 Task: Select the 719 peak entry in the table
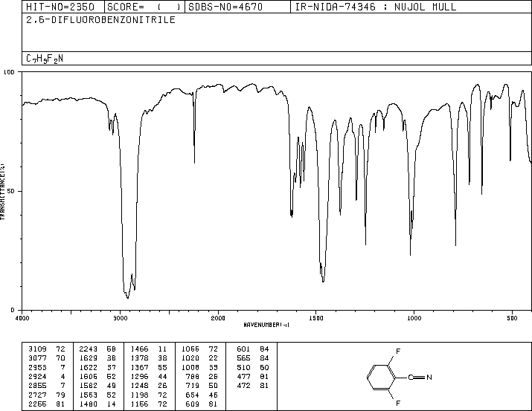202,386
